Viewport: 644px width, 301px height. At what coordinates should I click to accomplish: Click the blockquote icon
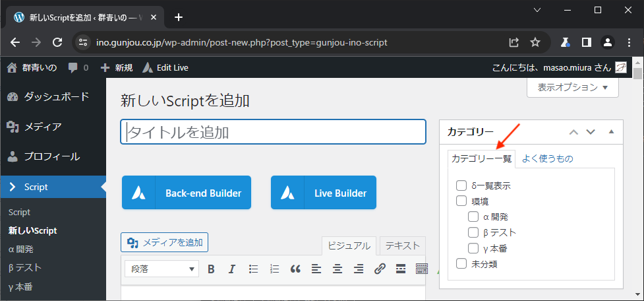pos(295,269)
